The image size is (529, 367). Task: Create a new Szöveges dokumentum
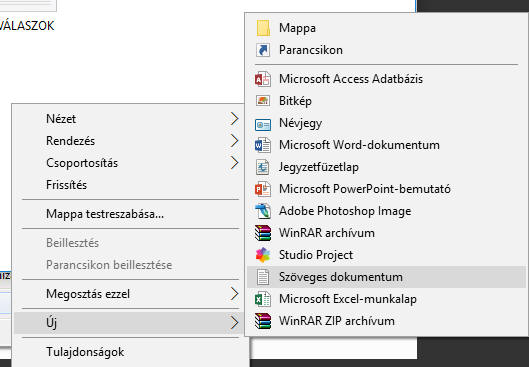(x=386, y=277)
